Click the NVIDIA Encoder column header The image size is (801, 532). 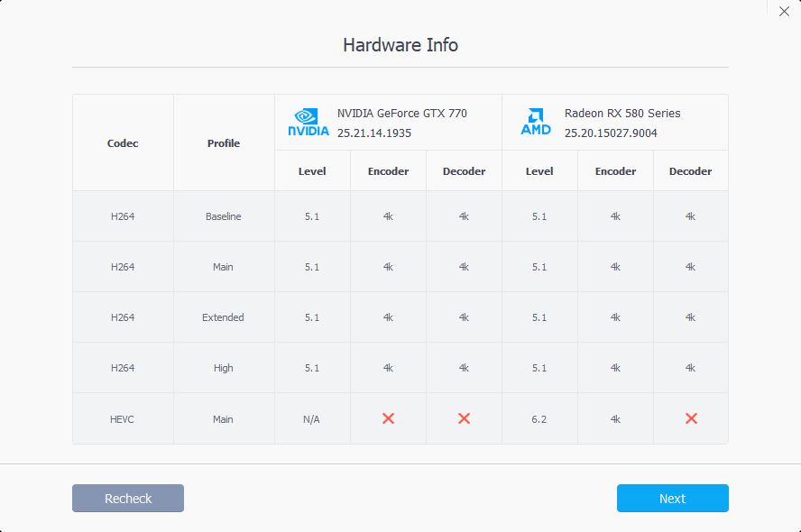click(x=388, y=171)
